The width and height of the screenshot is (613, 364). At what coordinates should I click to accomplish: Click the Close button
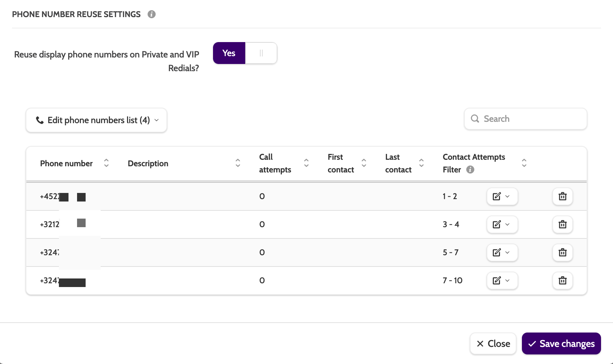[493, 343]
